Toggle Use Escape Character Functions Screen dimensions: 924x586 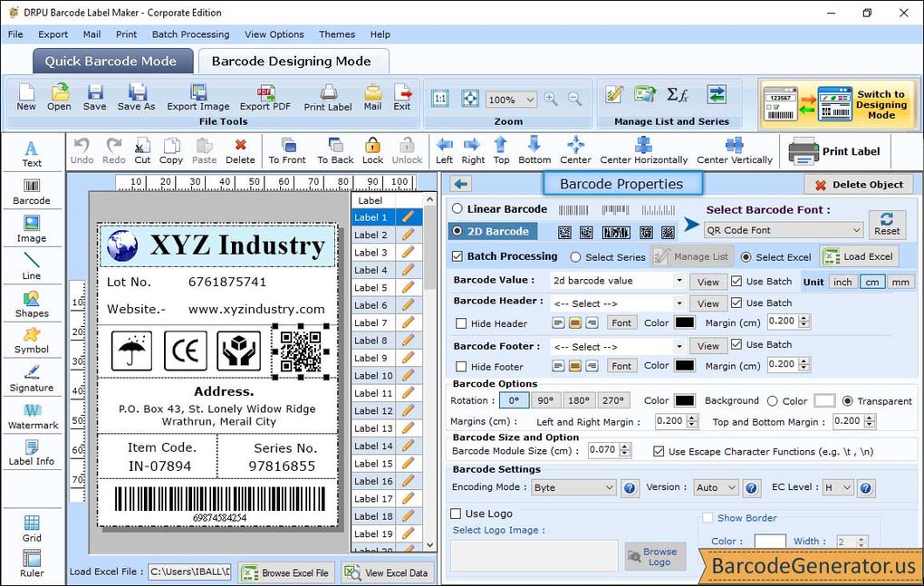click(x=659, y=450)
